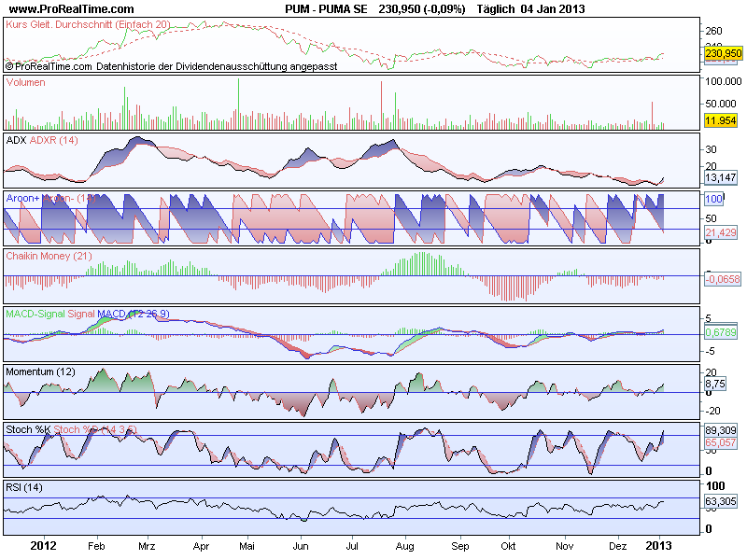Click the 2012 label on time axis
The width and height of the screenshot is (747, 560).
click(43, 546)
